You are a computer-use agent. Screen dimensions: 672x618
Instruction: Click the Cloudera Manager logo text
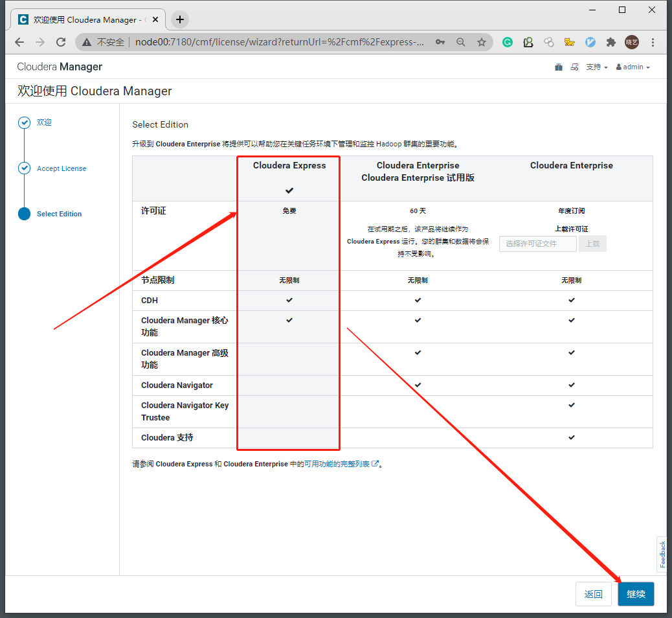(60, 67)
